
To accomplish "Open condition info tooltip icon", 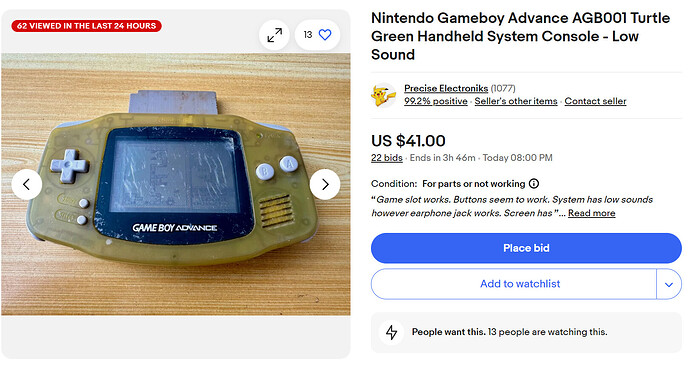I will [x=534, y=183].
